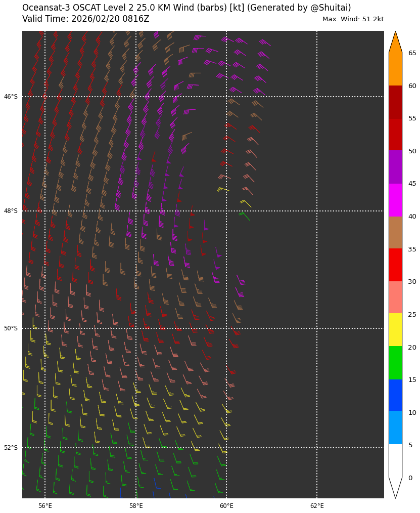The image size is (420, 513).
Task: Choose the dark blue 10–15 kt band
Action: coord(395,395)
